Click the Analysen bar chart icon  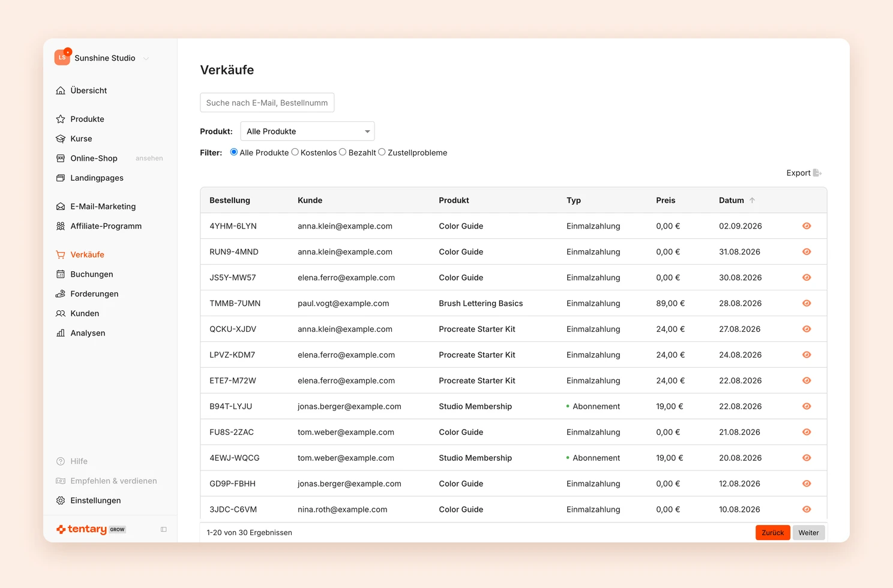61,333
